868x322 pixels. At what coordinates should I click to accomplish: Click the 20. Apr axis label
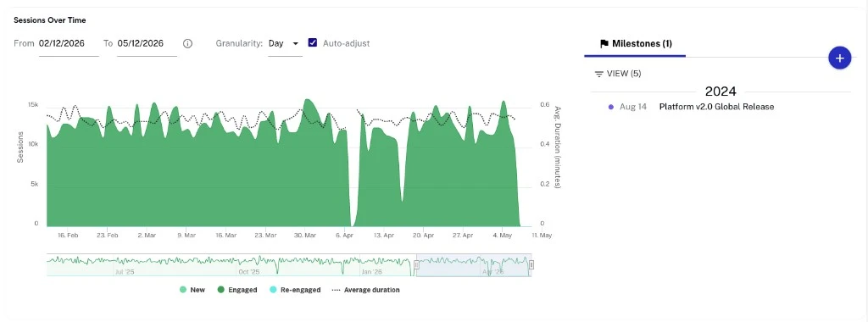pos(423,235)
